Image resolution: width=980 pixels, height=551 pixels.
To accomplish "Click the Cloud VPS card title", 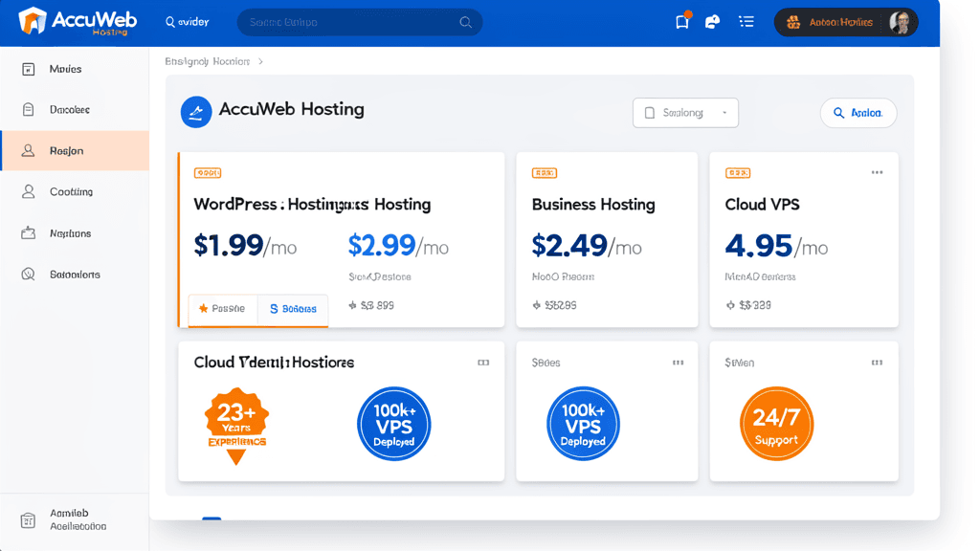I will click(763, 205).
